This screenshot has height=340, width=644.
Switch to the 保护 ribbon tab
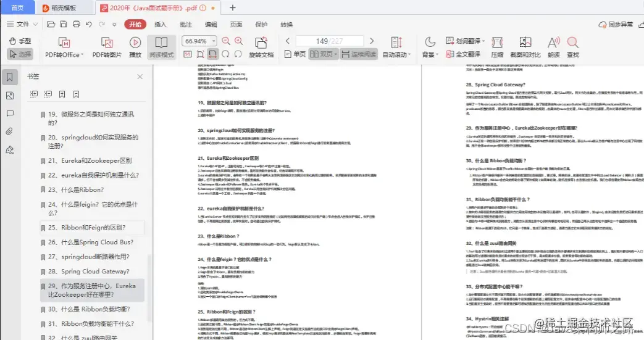tap(261, 25)
